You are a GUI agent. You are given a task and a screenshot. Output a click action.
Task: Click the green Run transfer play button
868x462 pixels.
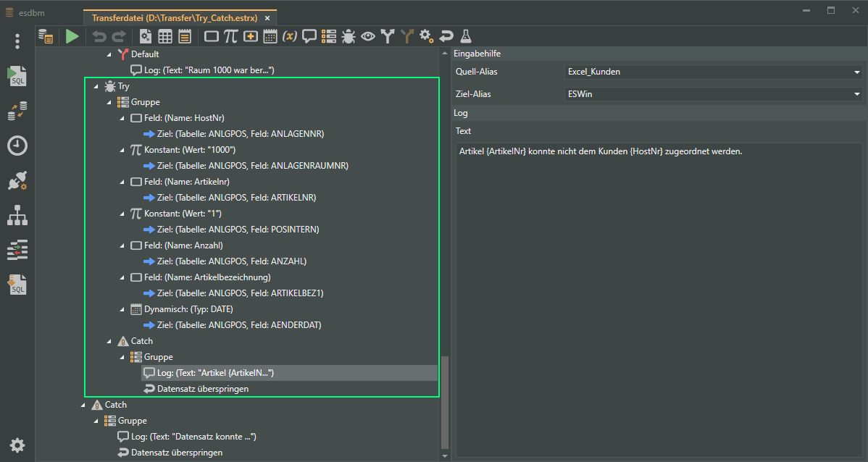[x=72, y=36]
